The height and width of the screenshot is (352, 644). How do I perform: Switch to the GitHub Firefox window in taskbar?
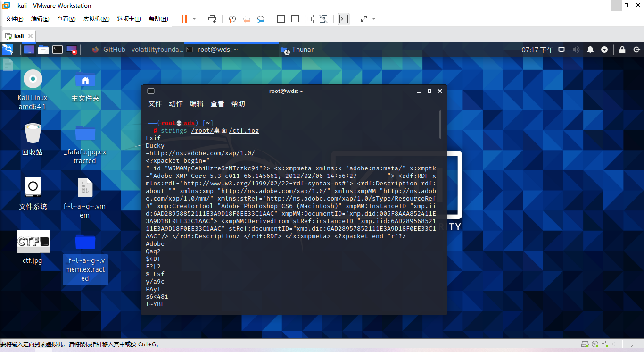pos(137,50)
